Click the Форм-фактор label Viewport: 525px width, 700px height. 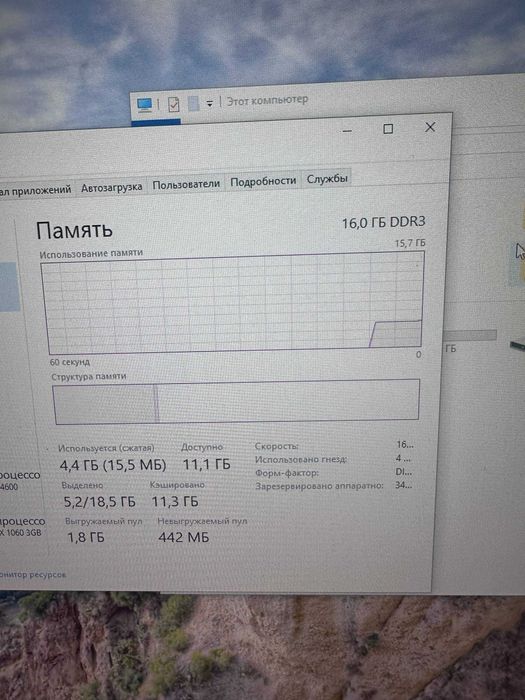(287, 472)
